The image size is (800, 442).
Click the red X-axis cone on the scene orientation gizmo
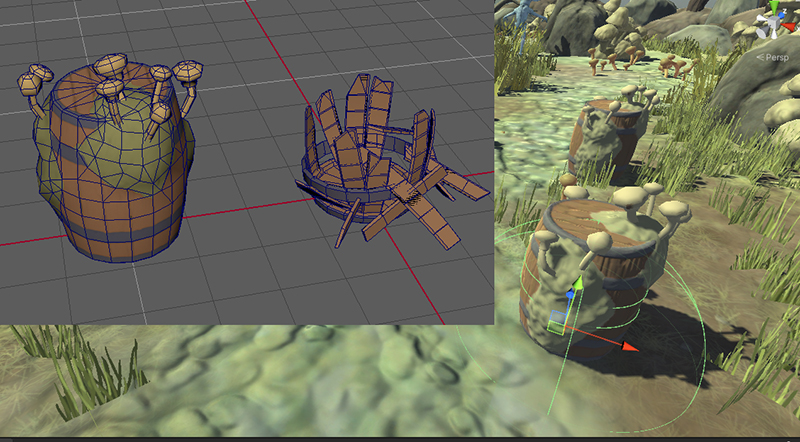[x=789, y=26]
